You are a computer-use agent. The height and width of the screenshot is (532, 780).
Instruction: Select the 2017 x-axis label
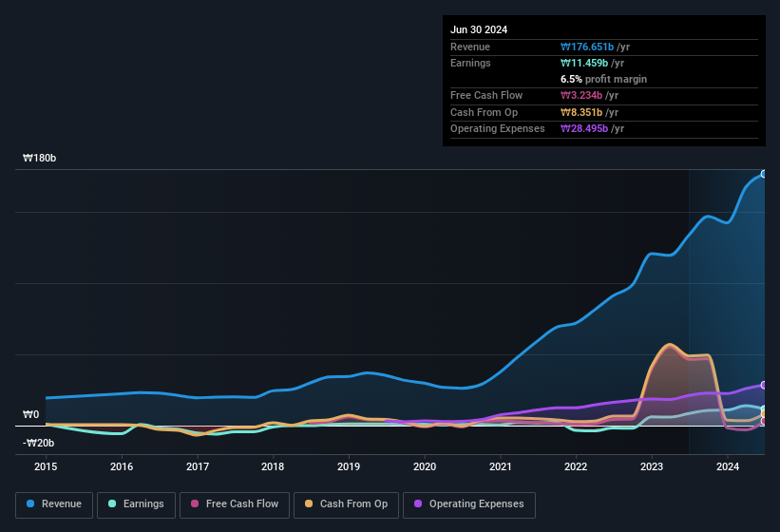198,466
